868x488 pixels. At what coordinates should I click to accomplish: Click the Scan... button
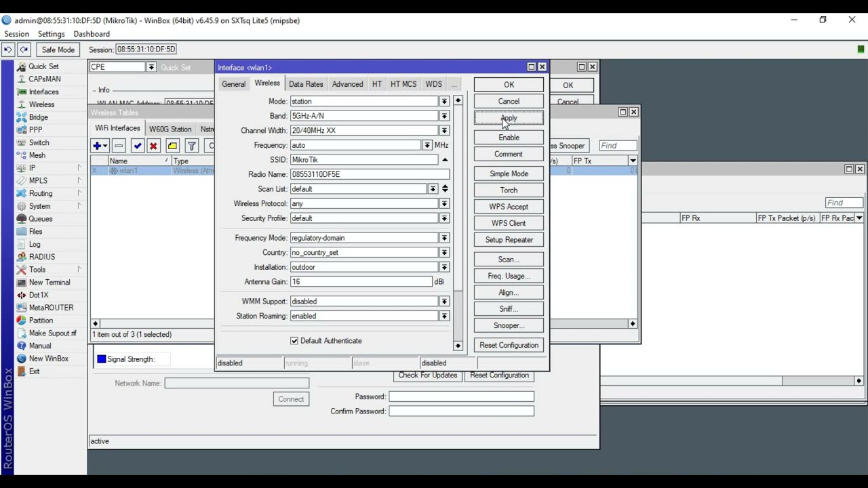(509, 260)
